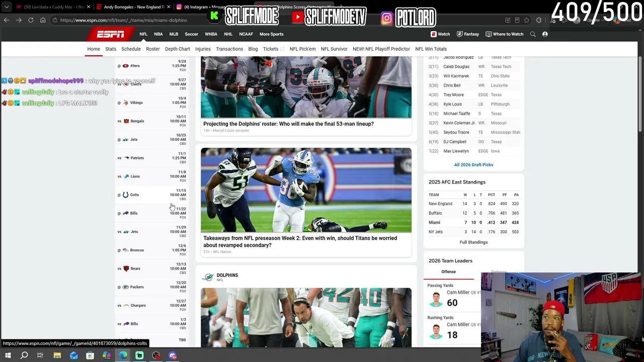Switch to the Stats tab on team page
Screen dimensions: 644x362
point(111,49)
